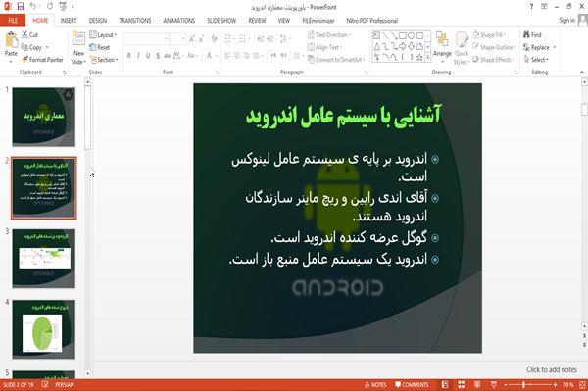This screenshot has height=391, width=588.
Task: Open the Text Direction dropdown
Action: tap(329, 35)
